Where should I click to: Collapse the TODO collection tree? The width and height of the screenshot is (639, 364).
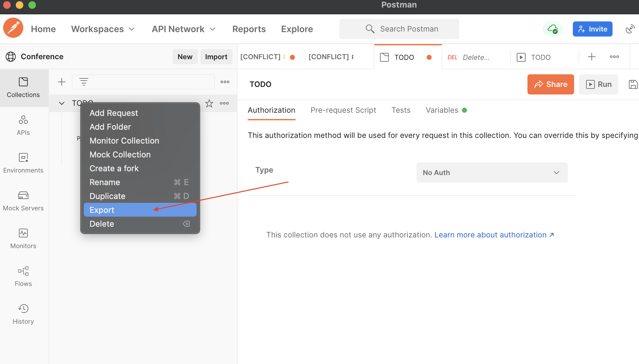point(61,103)
